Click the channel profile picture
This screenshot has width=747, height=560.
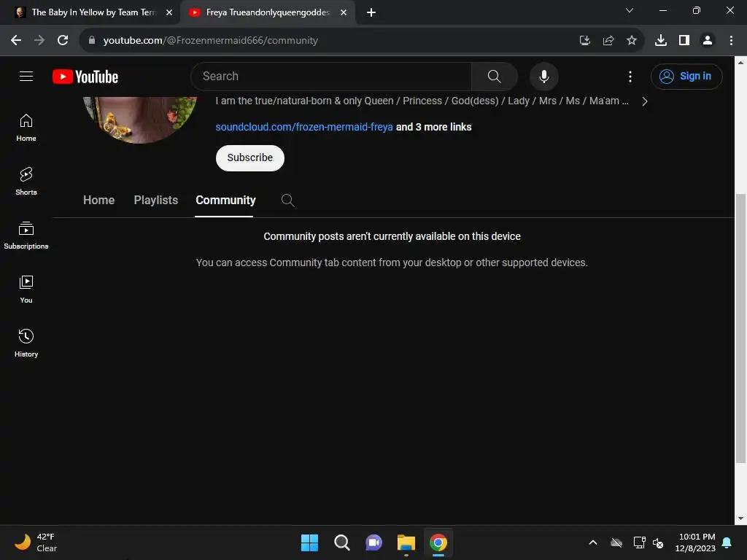coord(140,119)
